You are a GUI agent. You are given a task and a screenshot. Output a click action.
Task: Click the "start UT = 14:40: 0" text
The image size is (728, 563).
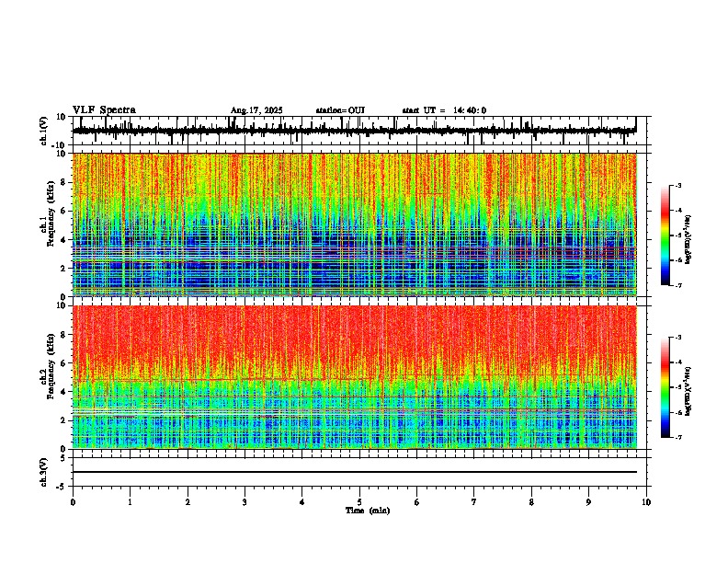coord(444,110)
